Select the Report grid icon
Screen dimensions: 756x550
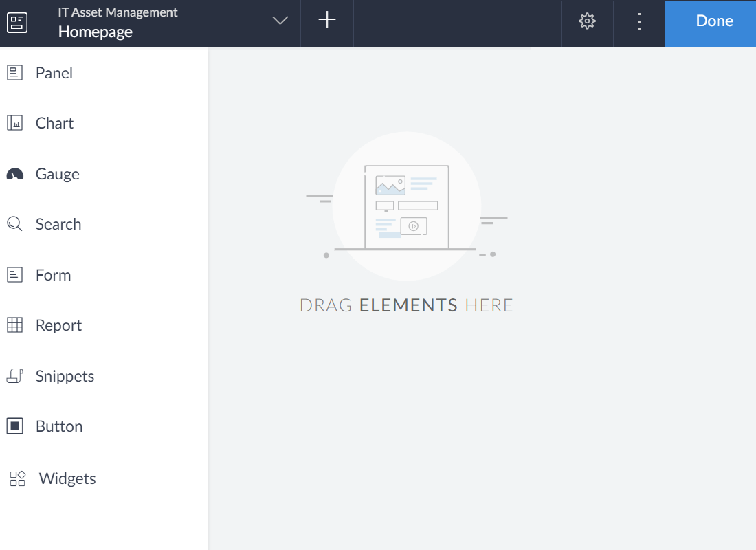pyautogui.click(x=15, y=324)
